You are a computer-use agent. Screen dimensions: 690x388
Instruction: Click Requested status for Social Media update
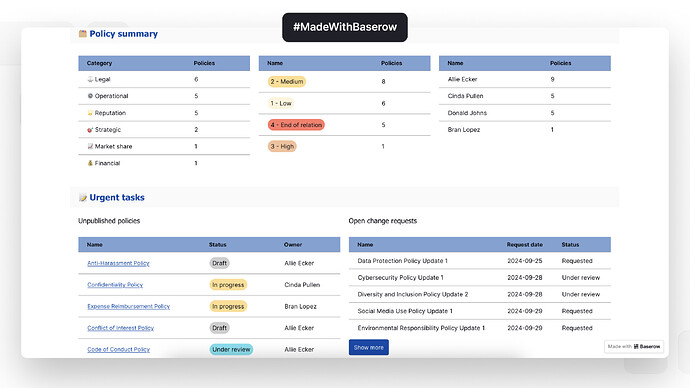(x=577, y=311)
